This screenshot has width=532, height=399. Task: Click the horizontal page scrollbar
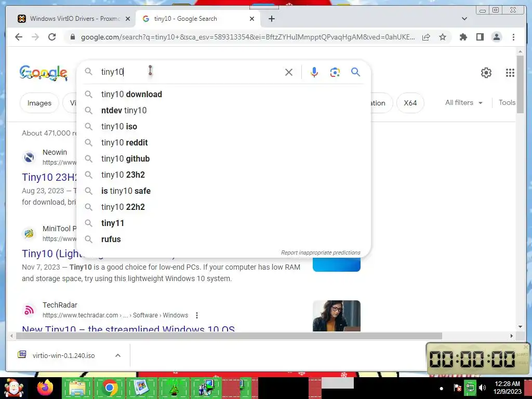[229, 336]
